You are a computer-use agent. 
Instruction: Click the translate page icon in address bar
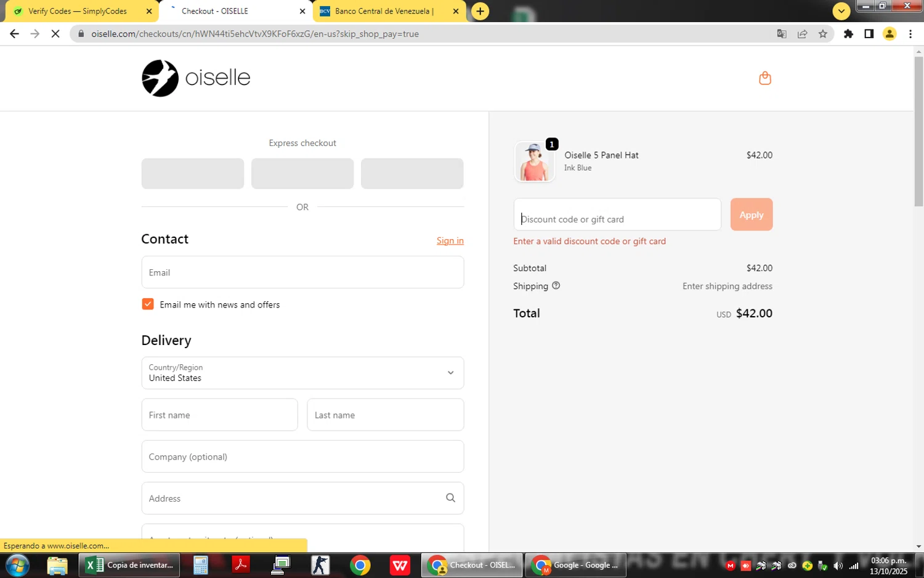coord(782,34)
